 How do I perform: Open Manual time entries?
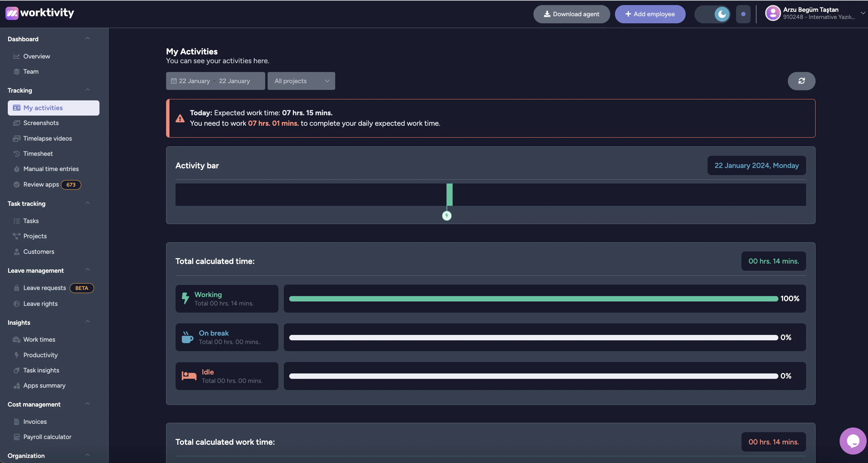(x=51, y=169)
